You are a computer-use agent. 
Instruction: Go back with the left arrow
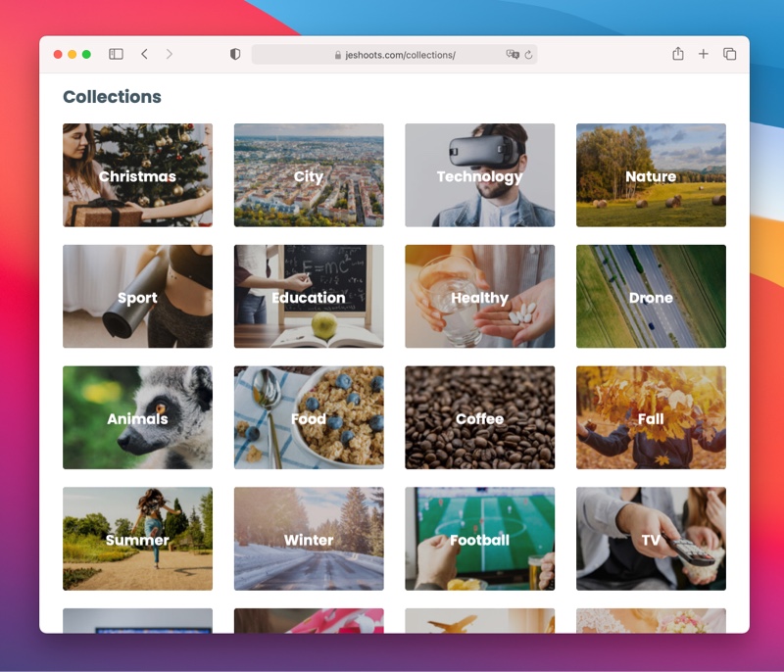click(x=144, y=54)
